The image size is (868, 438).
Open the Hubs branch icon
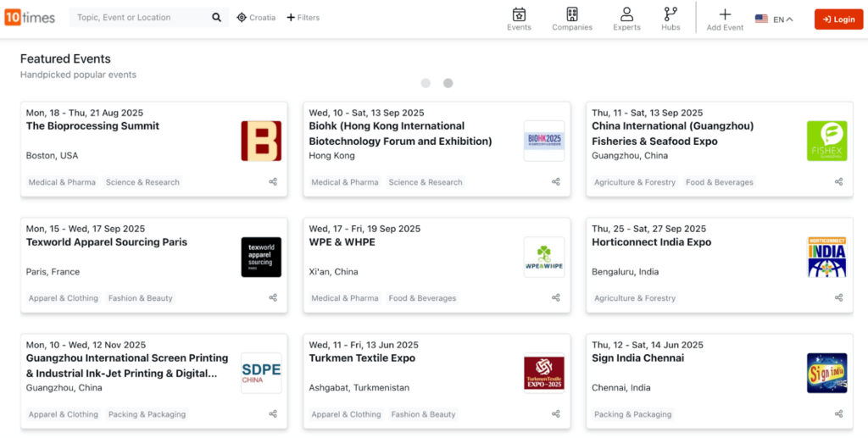point(670,14)
